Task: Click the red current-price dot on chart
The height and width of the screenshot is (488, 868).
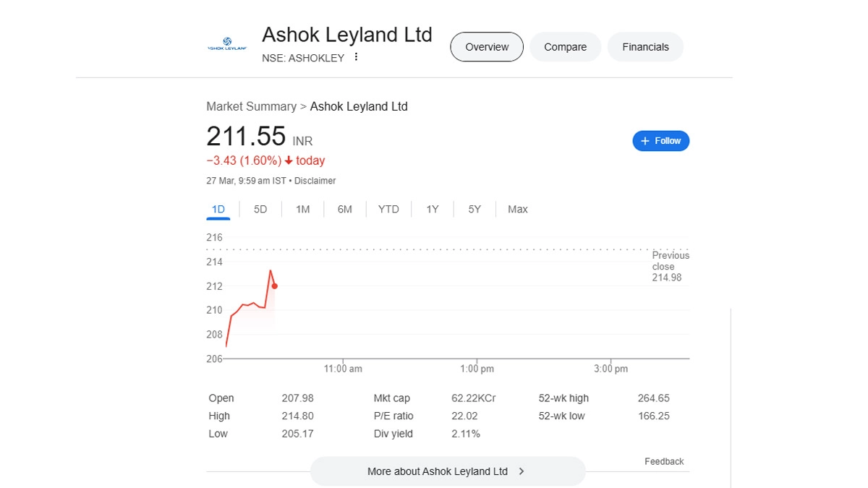Action: pyautogui.click(x=275, y=286)
